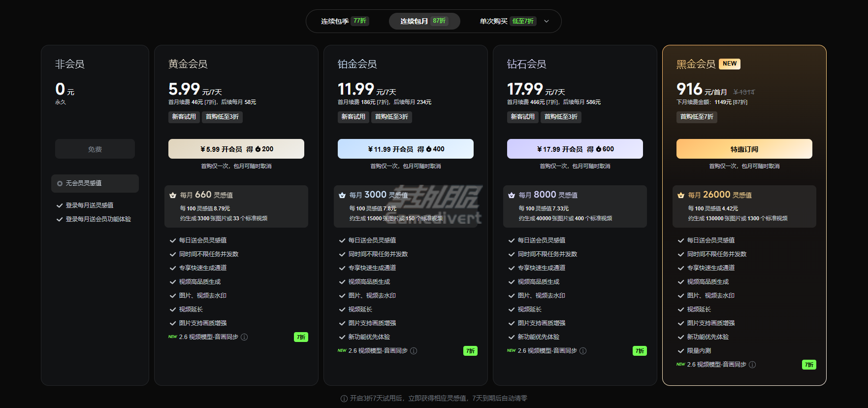Image resolution: width=868 pixels, height=408 pixels.
Task: Click crown icon next to 每月 26000 灵感值
Action: pos(681,195)
